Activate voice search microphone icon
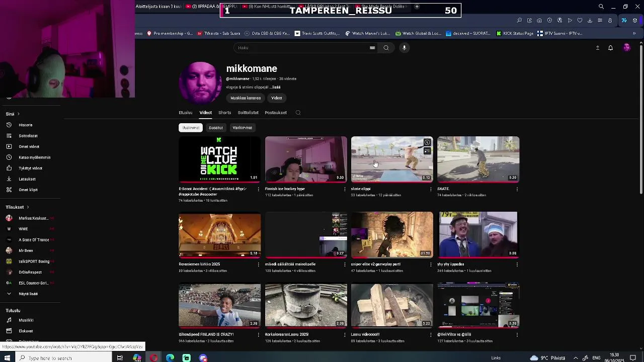Screen dimensions: 644x362 click(404, 48)
